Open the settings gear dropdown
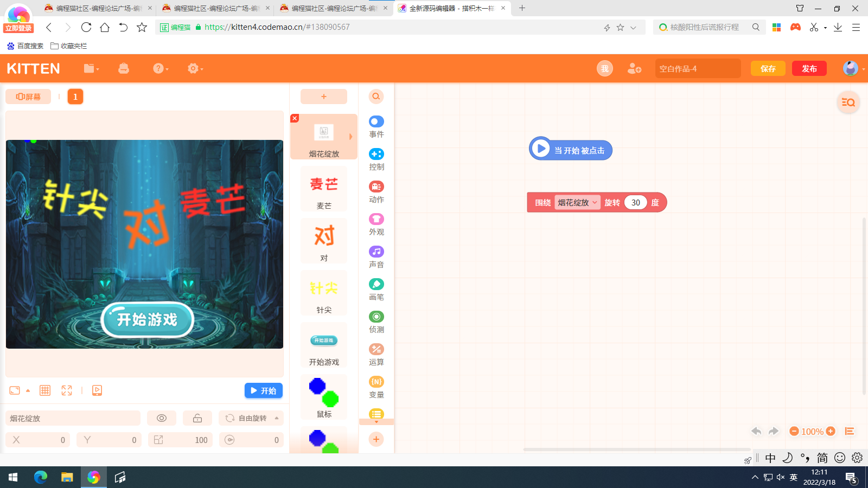Screen dimensions: 868x488 coord(195,68)
